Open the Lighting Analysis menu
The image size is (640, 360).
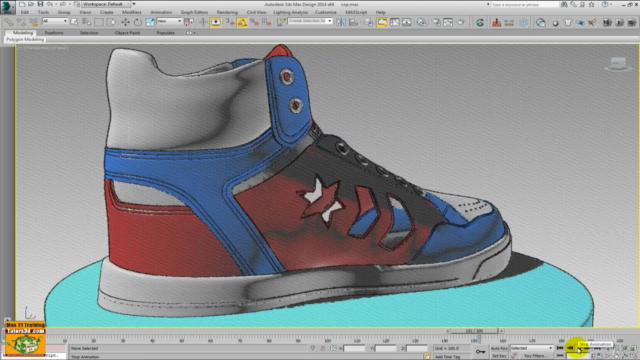290,12
